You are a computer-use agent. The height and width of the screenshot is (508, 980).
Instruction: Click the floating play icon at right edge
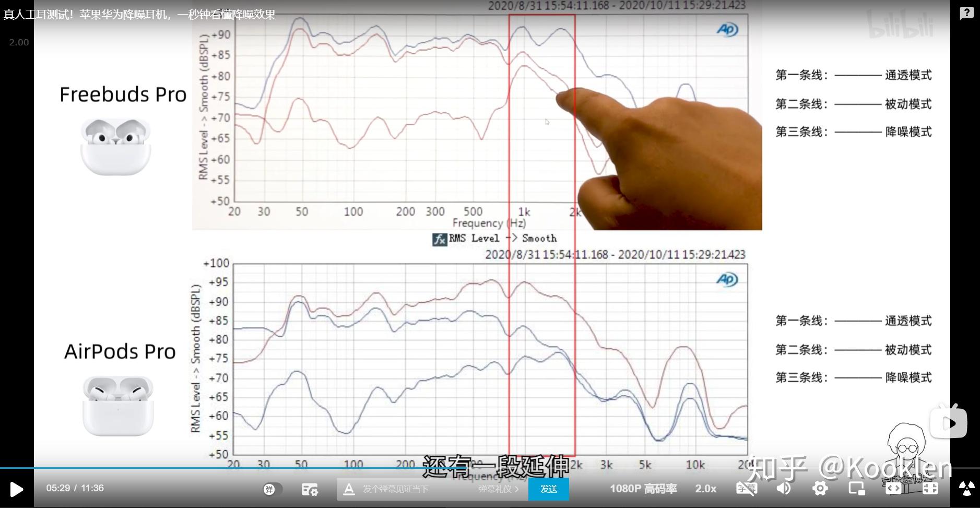tap(948, 422)
